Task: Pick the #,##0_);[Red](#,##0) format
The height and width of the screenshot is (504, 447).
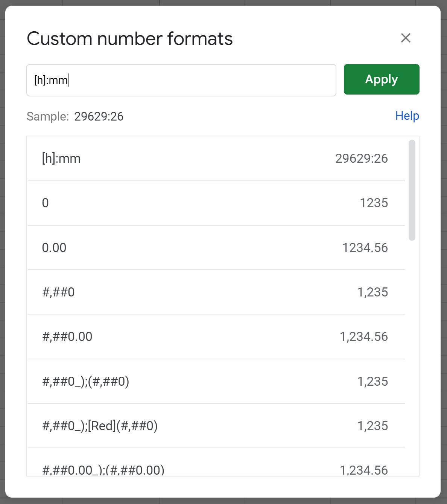Action: pos(216,426)
